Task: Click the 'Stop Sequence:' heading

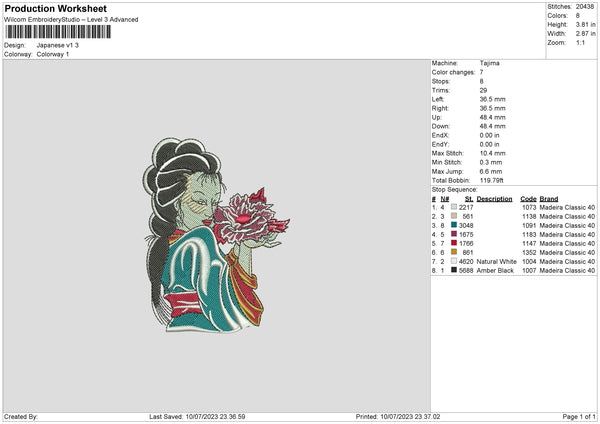Action: (x=455, y=189)
